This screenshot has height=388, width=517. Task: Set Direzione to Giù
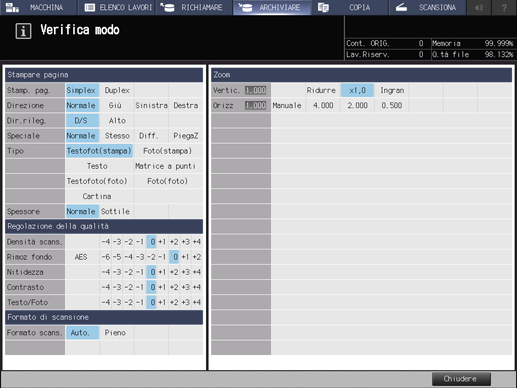[x=117, y=105]
